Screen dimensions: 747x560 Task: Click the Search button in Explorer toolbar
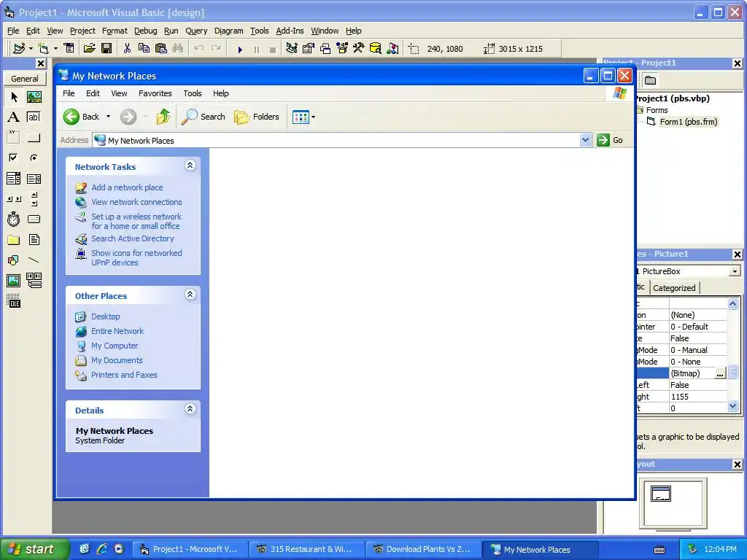pos(203,117)
